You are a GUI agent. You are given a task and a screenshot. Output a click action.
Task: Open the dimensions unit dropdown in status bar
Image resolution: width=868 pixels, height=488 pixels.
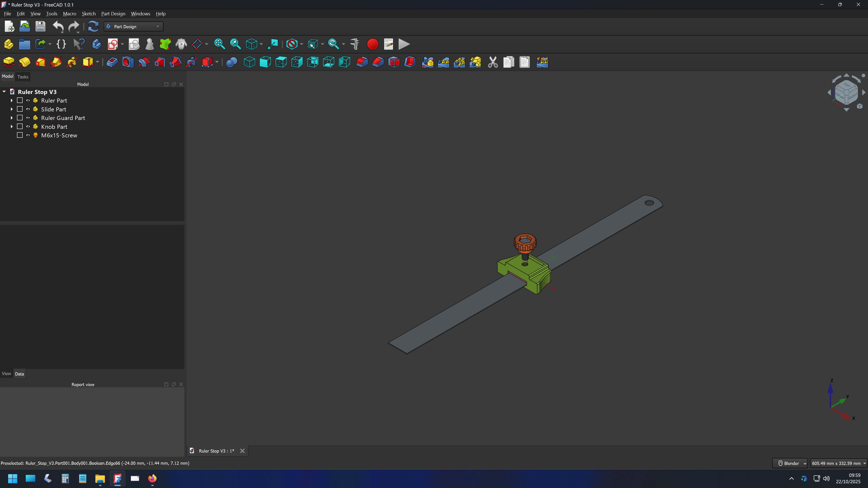(x=838, y=463)
